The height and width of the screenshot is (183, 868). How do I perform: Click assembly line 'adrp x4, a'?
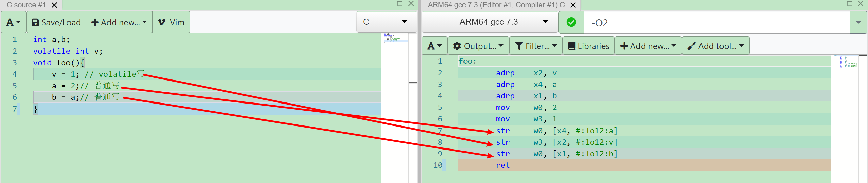coord(526,84)
